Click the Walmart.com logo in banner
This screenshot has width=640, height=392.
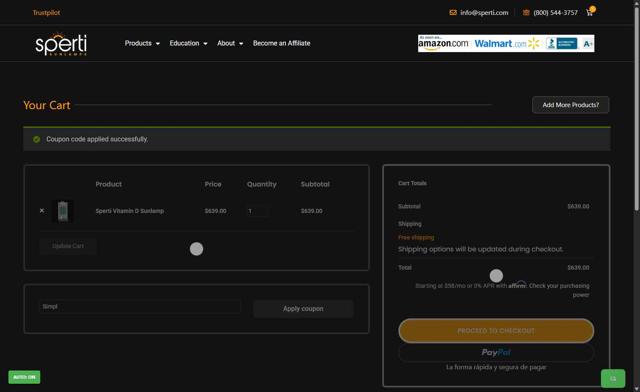coord(507,43)
